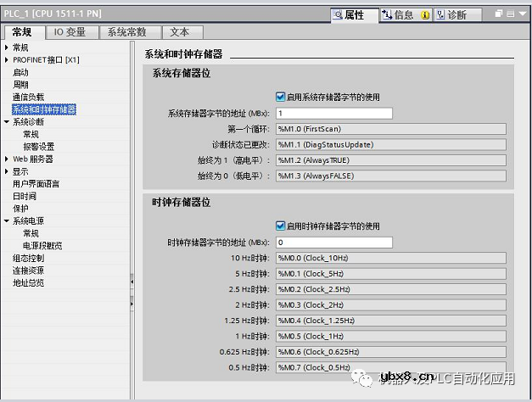Select 通信负载 in the navigation tree
This screenshot has width=532, height=402.
28,98
